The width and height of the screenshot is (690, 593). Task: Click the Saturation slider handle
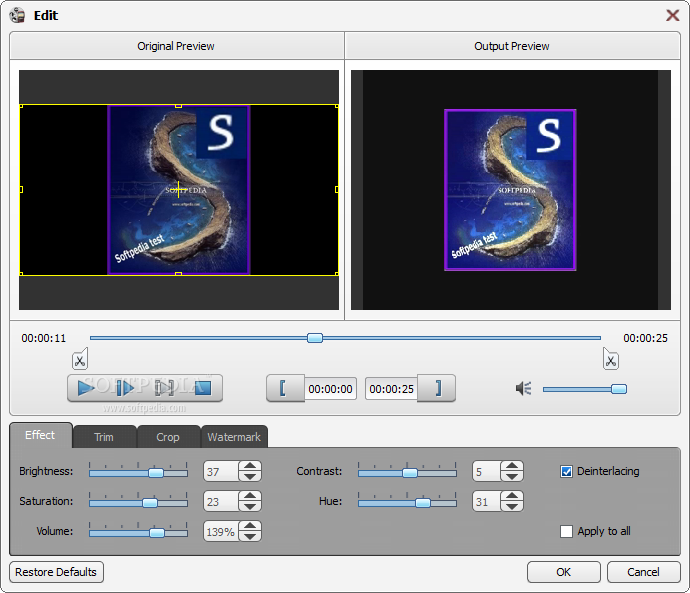pos(150,503)
